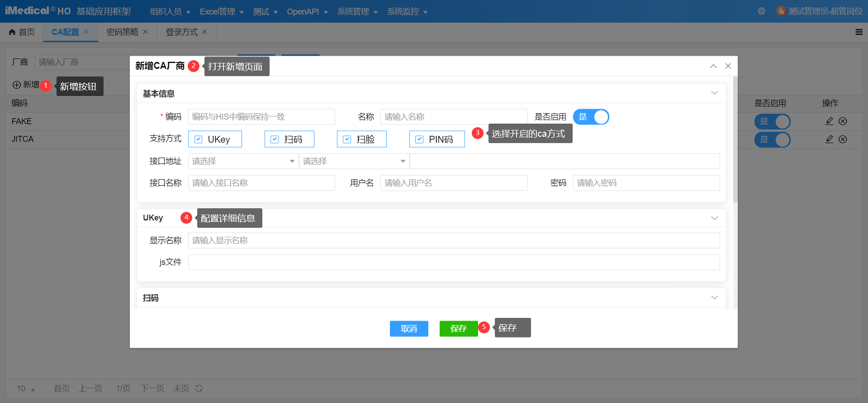Click the dialog vertical scrollbar
868x403 pixels.
[x=735, y=139]
